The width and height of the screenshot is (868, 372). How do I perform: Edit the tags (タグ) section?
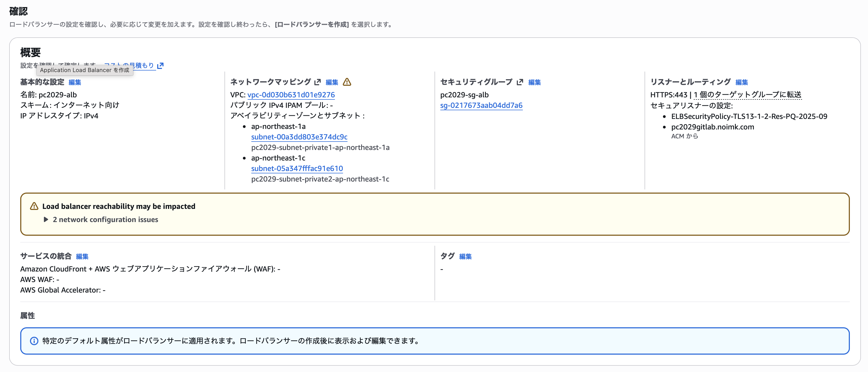[x=465, y=256]
